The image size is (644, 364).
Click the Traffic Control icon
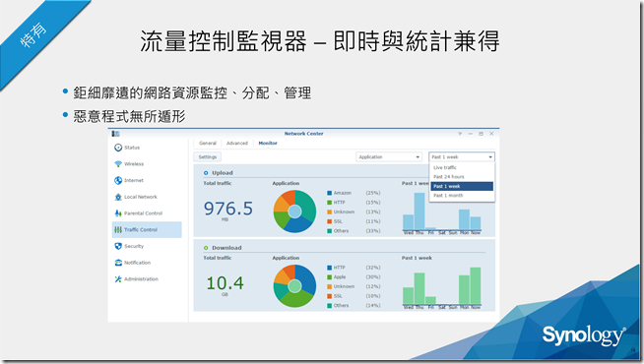(118, 229)
